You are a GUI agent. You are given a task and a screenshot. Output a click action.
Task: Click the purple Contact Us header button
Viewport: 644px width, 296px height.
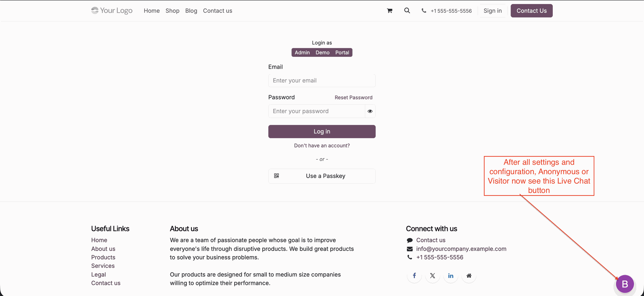pyautogui.click(x=532, y=11)
